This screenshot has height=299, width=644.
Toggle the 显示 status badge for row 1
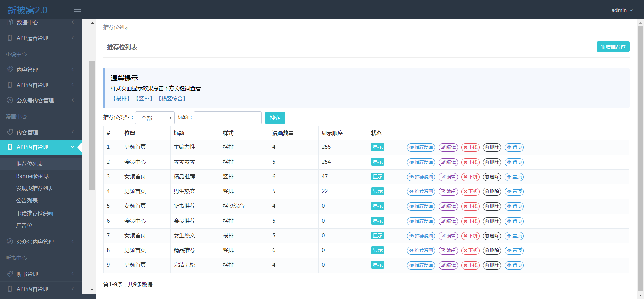click(x=377, y=147)
